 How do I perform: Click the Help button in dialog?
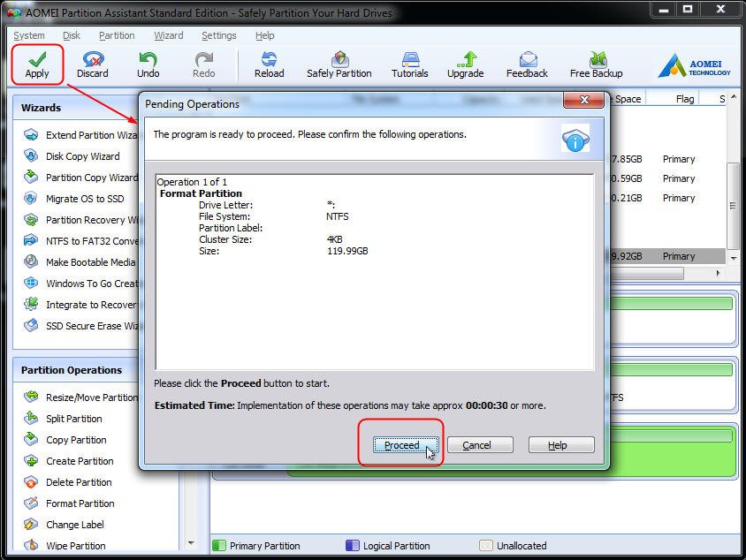(561, 445)
